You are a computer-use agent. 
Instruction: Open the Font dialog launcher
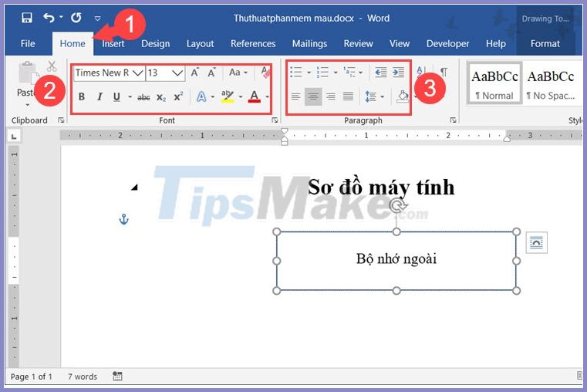pyautogui.click(x=275, y=120)
